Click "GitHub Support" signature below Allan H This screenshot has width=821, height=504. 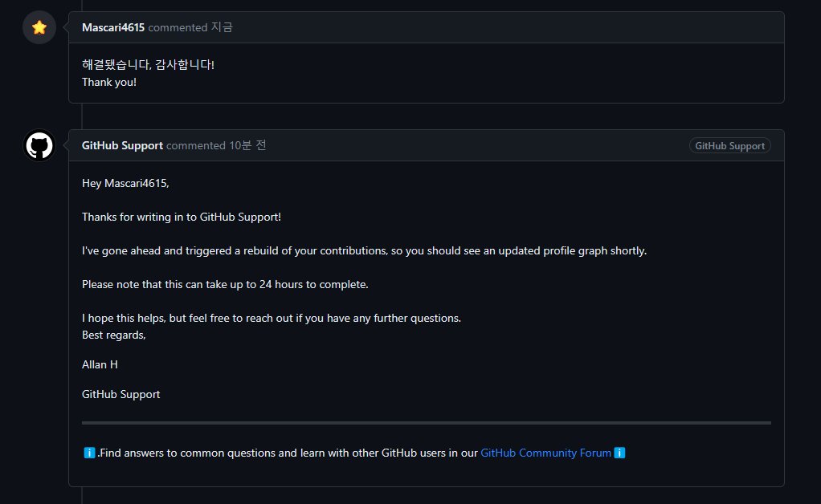120,394
